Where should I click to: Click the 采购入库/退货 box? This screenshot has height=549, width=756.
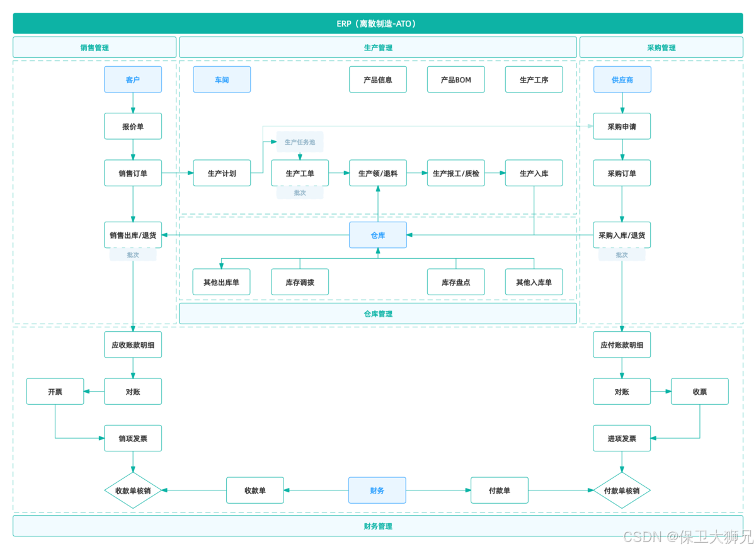[x=622, y=235]
